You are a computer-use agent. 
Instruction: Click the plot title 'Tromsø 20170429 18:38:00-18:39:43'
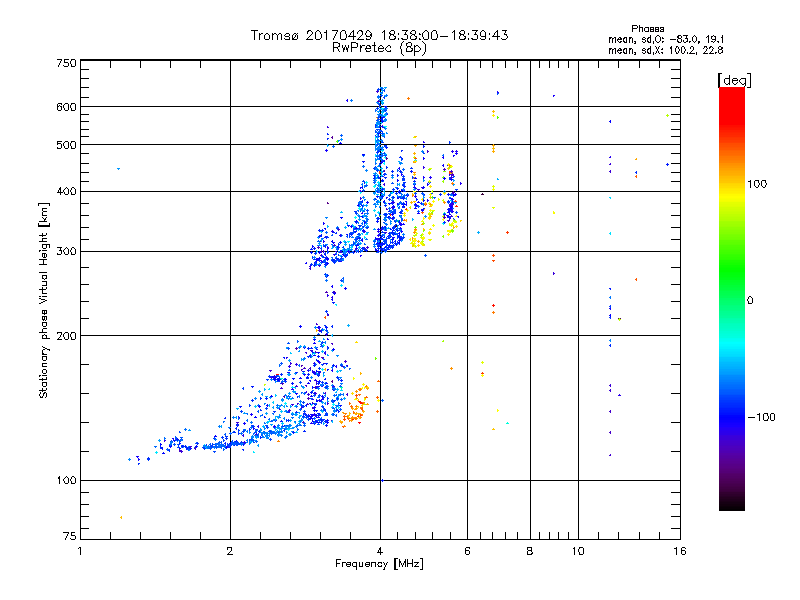[379, 35]
